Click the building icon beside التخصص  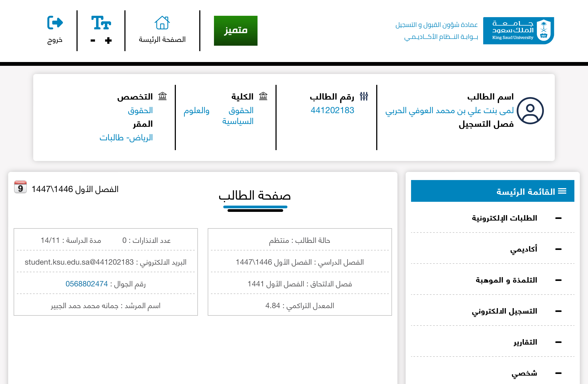point(163,96)
